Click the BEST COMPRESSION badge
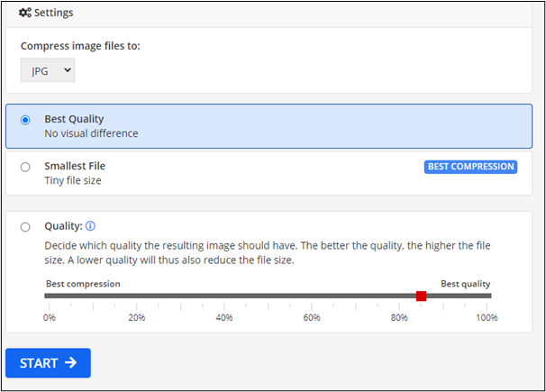The height and width of the screenshot is (392, 546). click(470, 167)
